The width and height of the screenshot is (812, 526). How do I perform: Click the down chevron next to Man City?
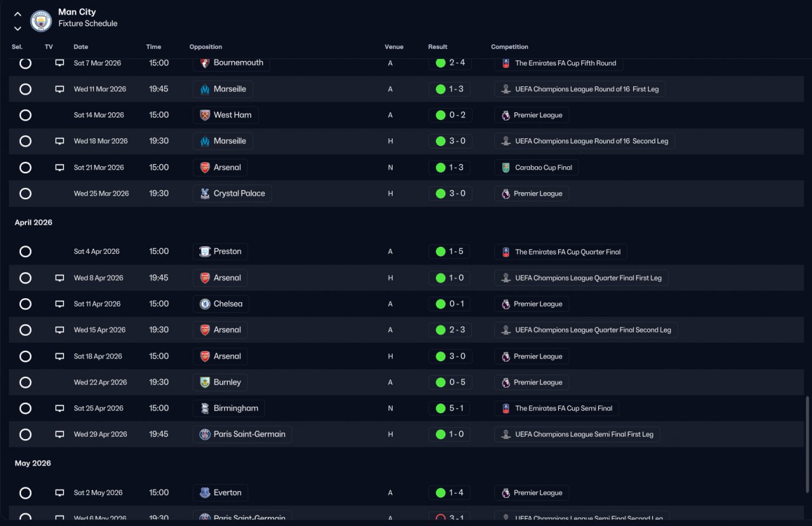point(18,28)
